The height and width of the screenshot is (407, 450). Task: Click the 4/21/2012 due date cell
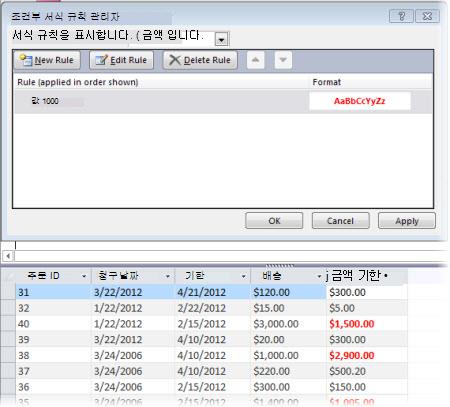213,292
